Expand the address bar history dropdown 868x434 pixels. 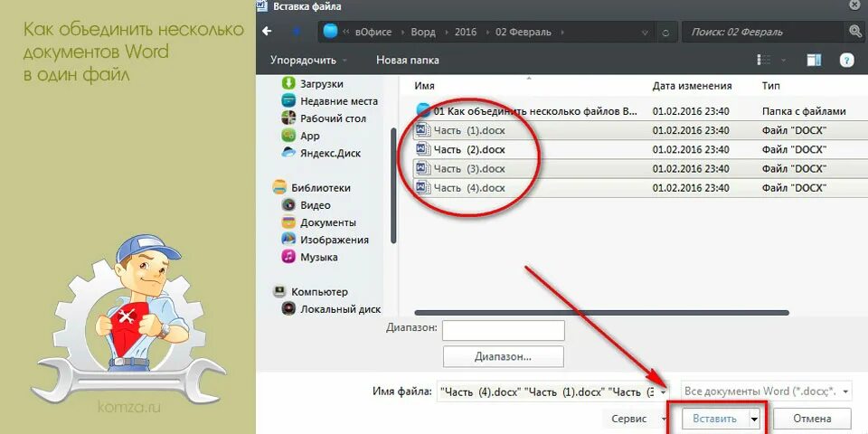pyautogui.click(x=645, y=33)
